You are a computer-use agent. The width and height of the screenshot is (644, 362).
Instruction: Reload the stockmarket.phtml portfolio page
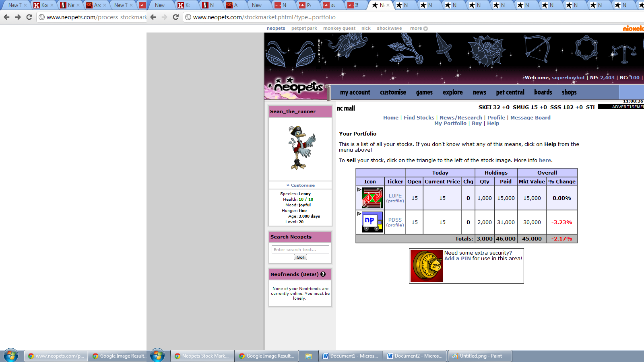point(175,17)
